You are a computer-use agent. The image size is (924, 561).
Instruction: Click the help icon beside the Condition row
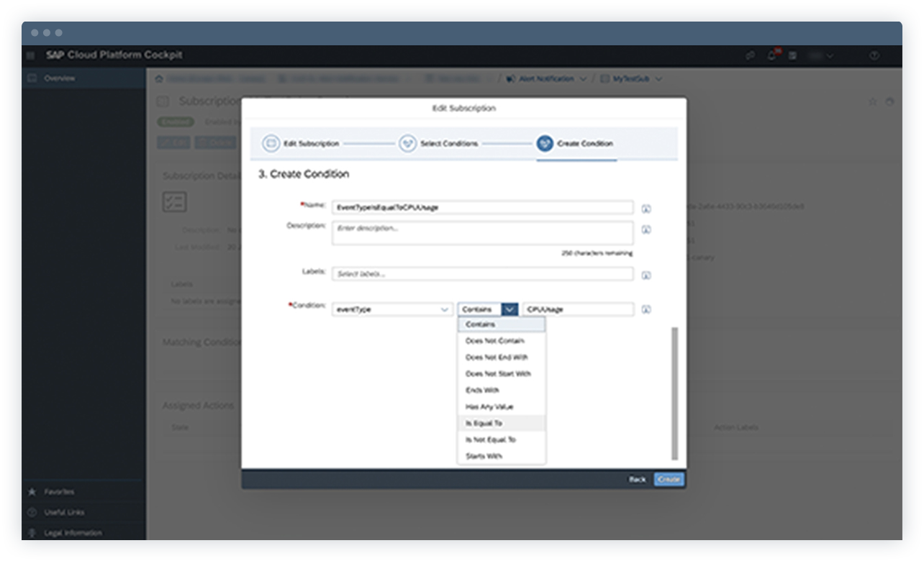pyautogui.click(x=646, y=309)
